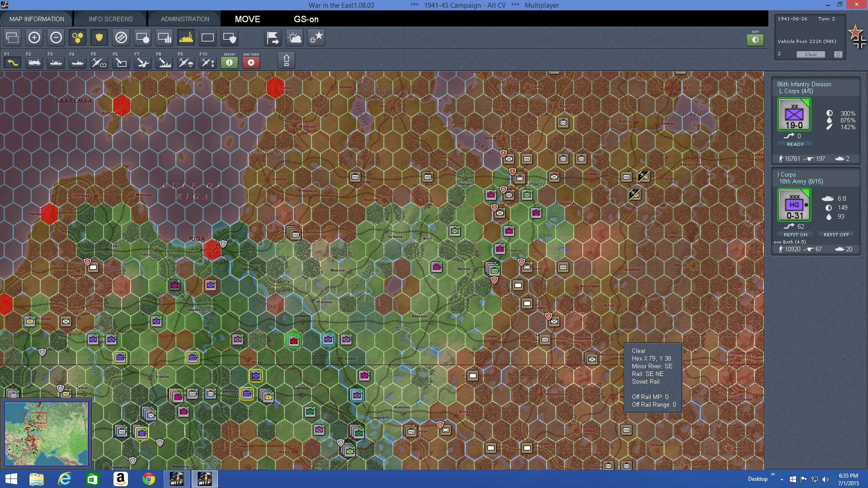868x488 pixels.
Task: Click 18th Army (8/15) link
Action: click(x=801, y=182)
